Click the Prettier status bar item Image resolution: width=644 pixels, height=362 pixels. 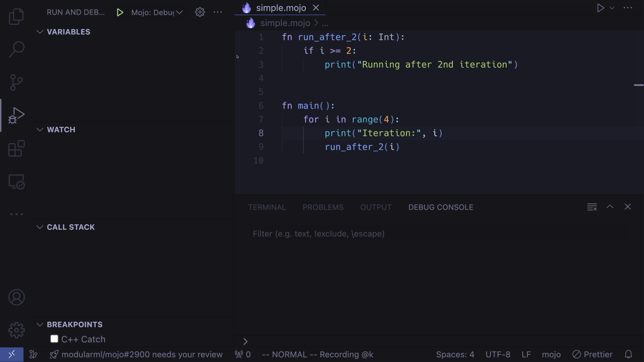(x=593, y=354)
